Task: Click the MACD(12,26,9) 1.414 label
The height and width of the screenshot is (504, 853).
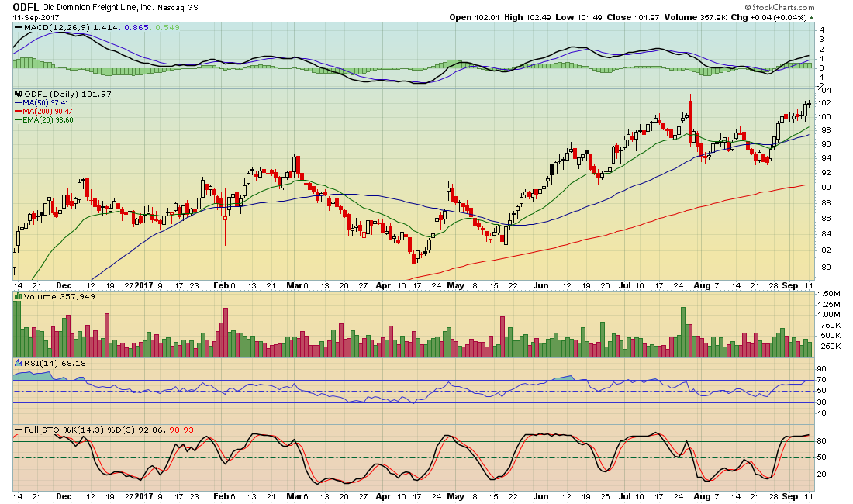Action: [x=71, y=27]
